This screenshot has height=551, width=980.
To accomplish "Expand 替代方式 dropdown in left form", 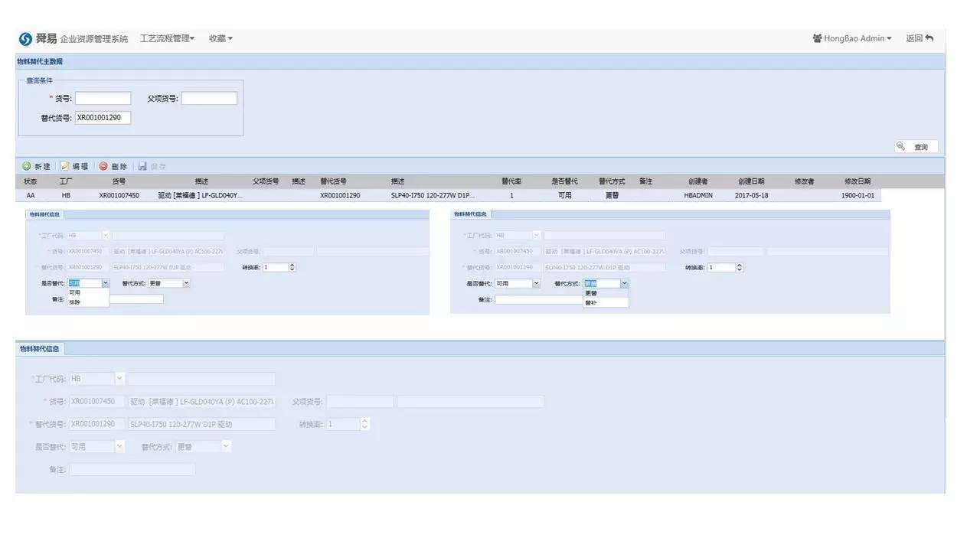I will [x=186, y=283].
